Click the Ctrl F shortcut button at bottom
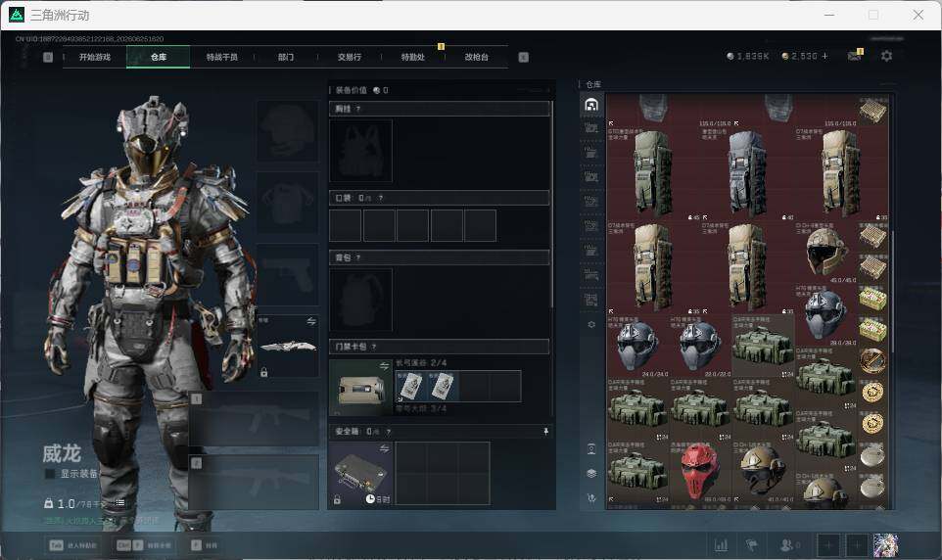The image size is (942, 560). [x=144, y=545]
